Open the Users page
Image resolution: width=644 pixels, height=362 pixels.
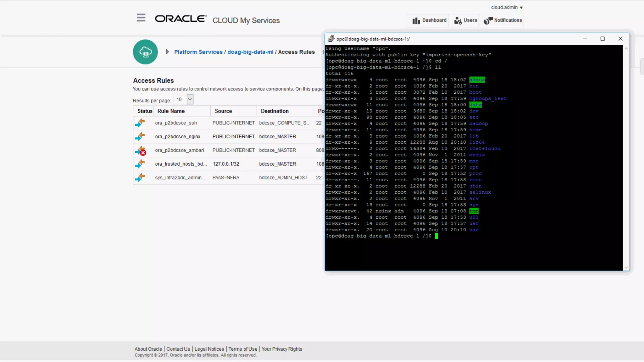click(x=465, y=20)
